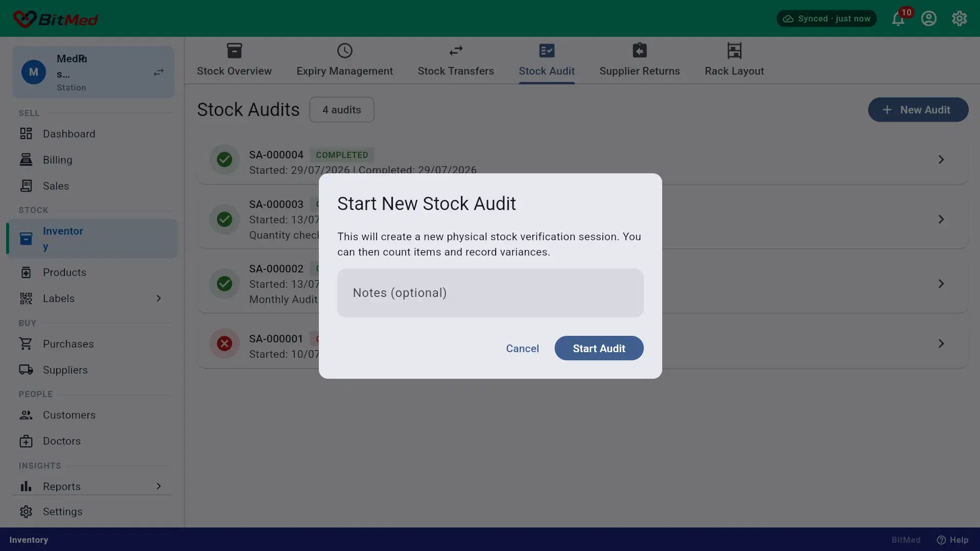
Task: Expand the Reports submenu chevron
Action: click(158, 486)
